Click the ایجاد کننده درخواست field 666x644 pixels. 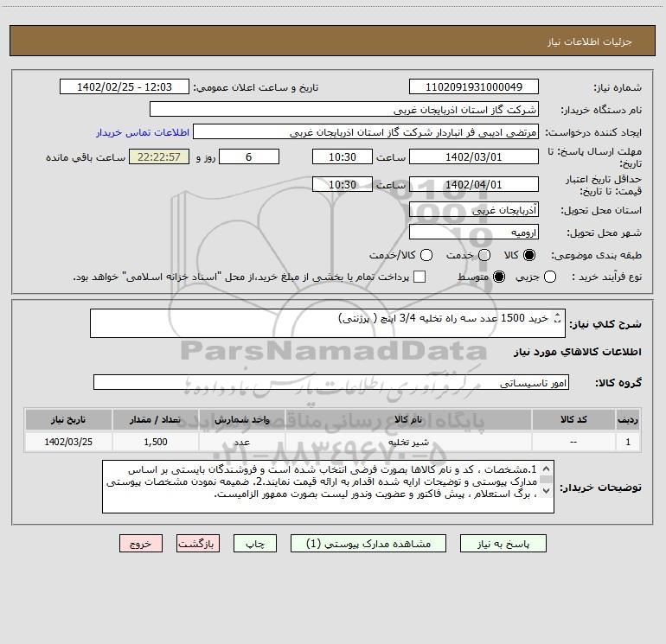tap(366, 131)
